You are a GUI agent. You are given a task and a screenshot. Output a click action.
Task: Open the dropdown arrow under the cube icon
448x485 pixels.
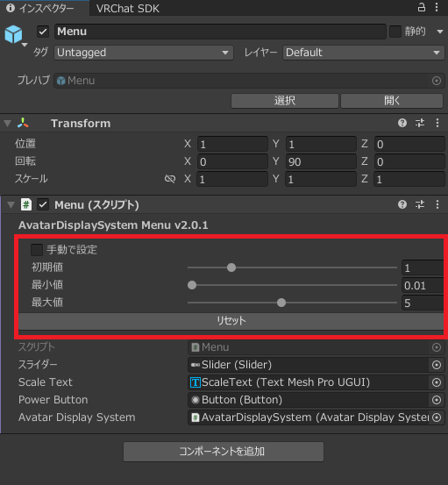coord(25,45)
